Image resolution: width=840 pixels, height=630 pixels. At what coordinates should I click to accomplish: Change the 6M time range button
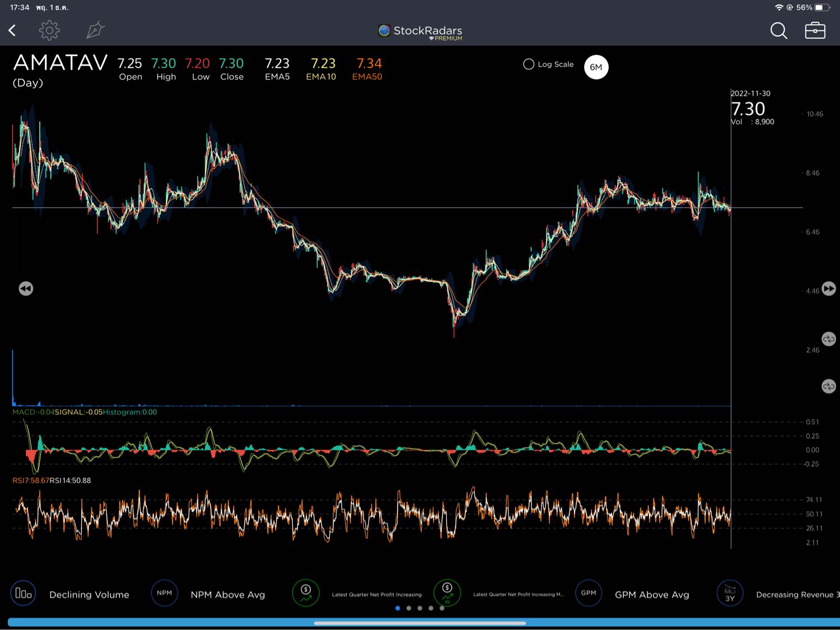[x=596, y=67]
